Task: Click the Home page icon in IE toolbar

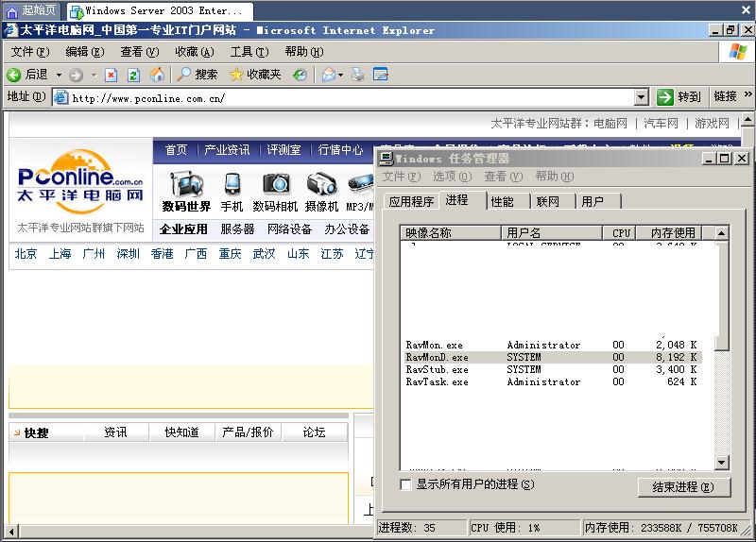Action: click(x=157, y=75)
